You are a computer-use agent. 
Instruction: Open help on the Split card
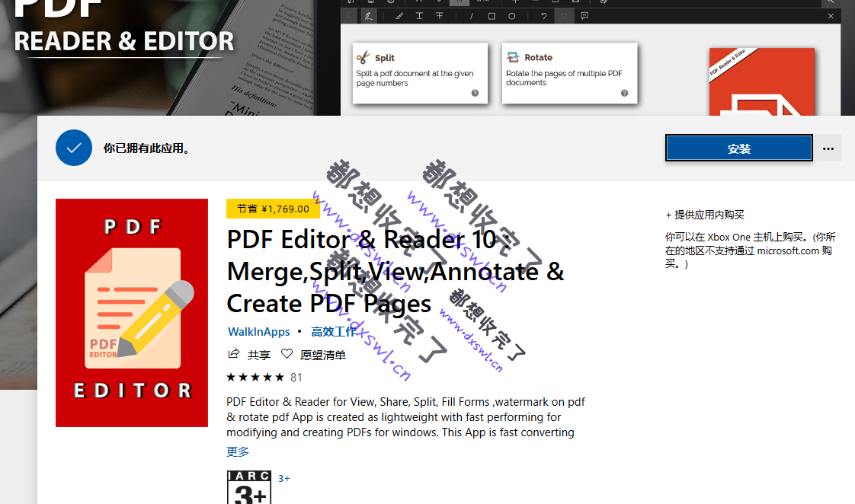475,93
